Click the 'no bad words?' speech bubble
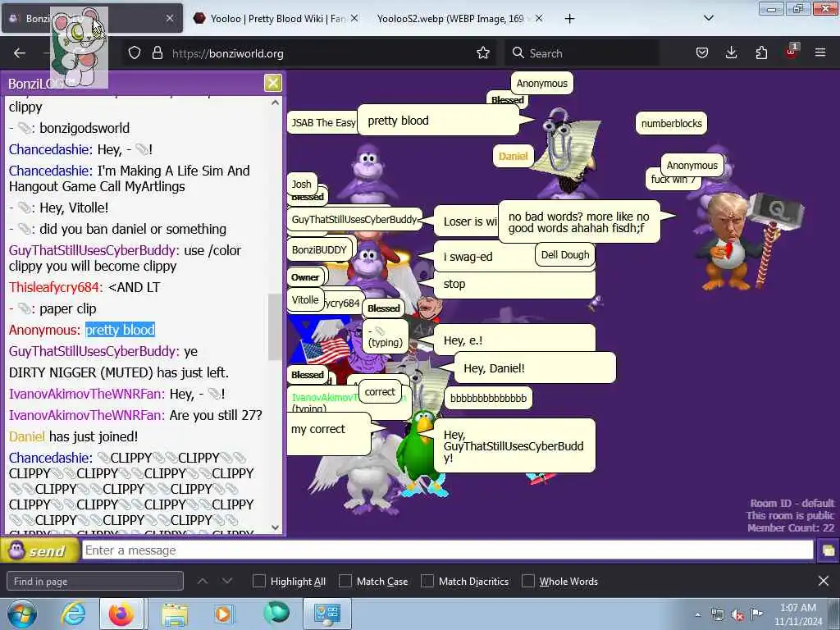 [x=578, y=221]
